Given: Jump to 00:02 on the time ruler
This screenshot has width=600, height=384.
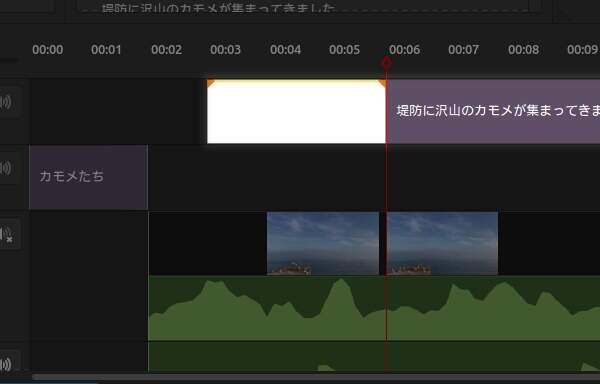Looking at the screenshot, I should click(x=166, y=50).
